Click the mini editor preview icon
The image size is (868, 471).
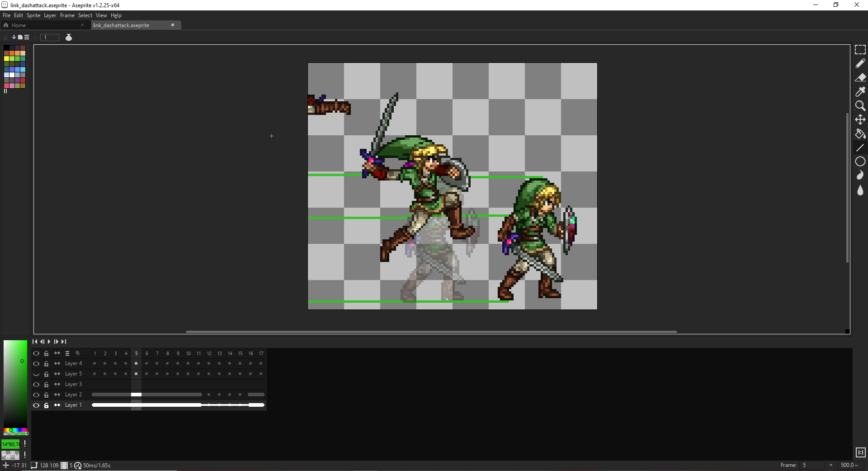pos(860,452)
